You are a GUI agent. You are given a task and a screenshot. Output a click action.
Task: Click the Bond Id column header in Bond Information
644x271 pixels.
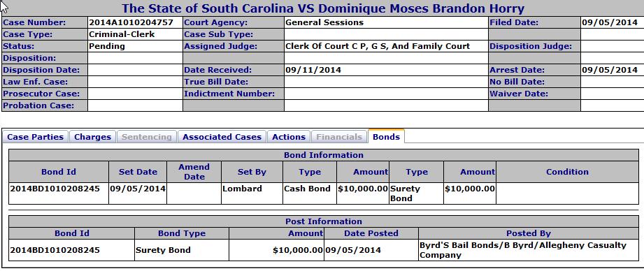tap(59, 172)
